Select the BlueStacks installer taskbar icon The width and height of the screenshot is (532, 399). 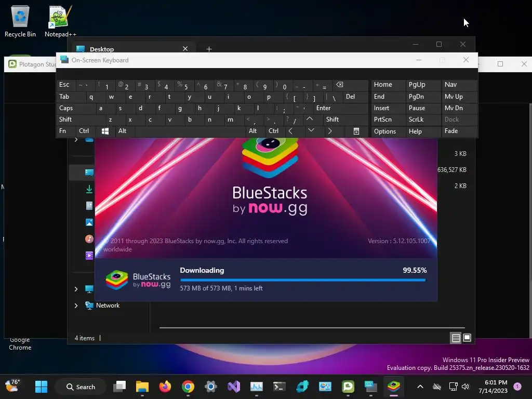pos(394,387)
